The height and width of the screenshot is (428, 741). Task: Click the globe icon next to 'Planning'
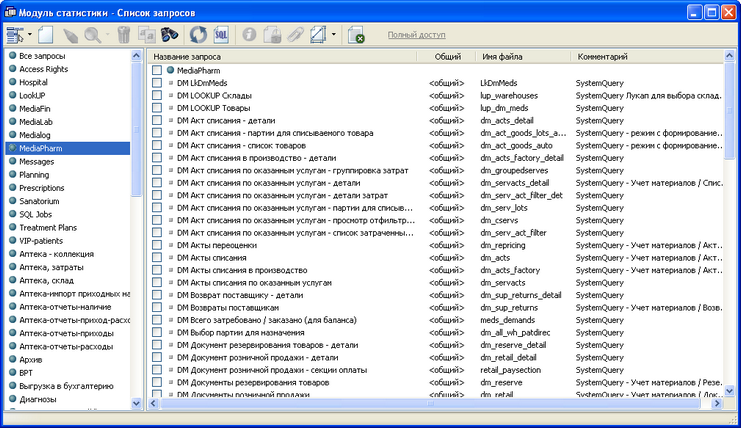tap(13, 174)
